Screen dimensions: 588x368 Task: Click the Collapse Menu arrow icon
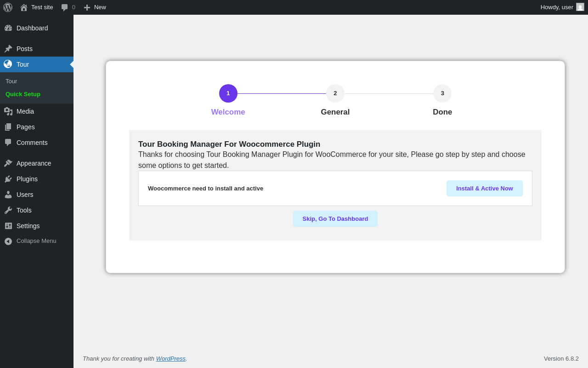tap(8, 241)
